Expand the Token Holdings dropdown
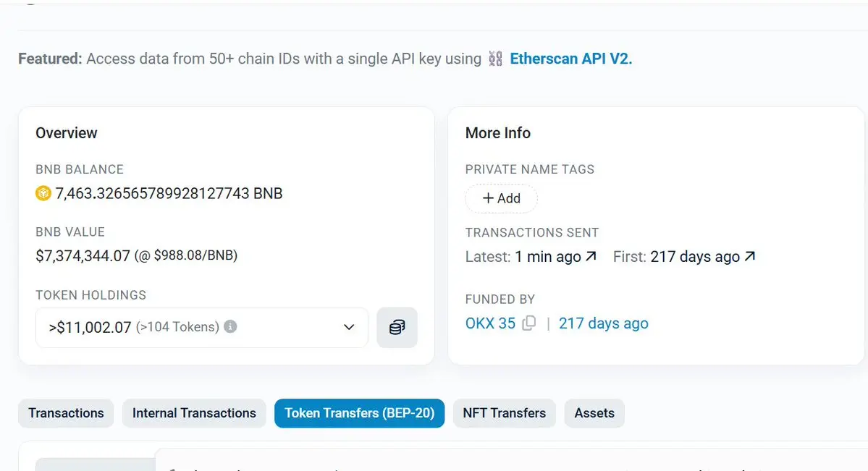The height and width of the screenshot is (471, 868). 201,327
